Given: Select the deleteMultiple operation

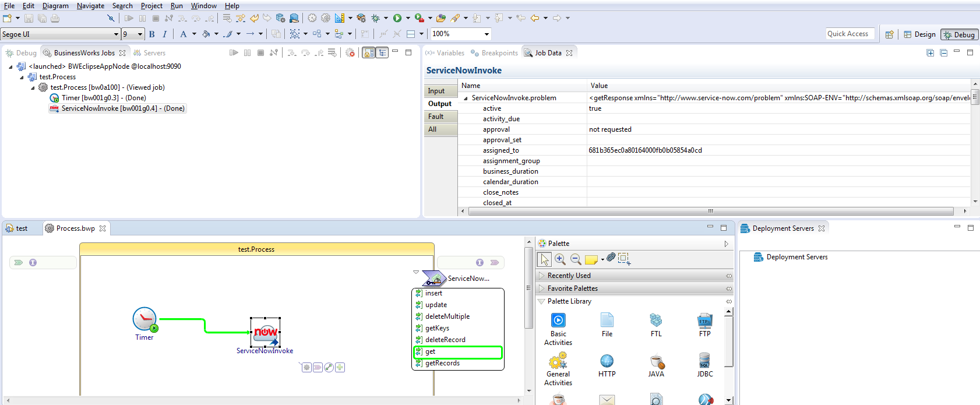Looking at the screenshot, I should click(447, 316).
